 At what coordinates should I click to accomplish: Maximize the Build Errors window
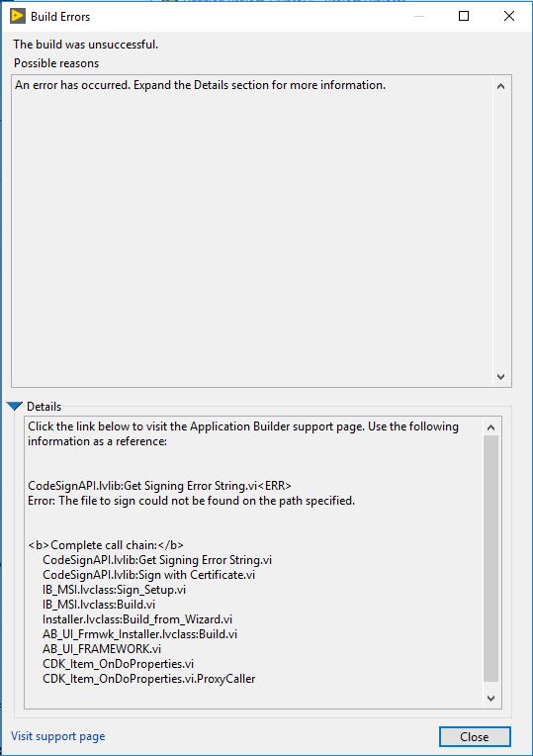click(x=464, y=17)
